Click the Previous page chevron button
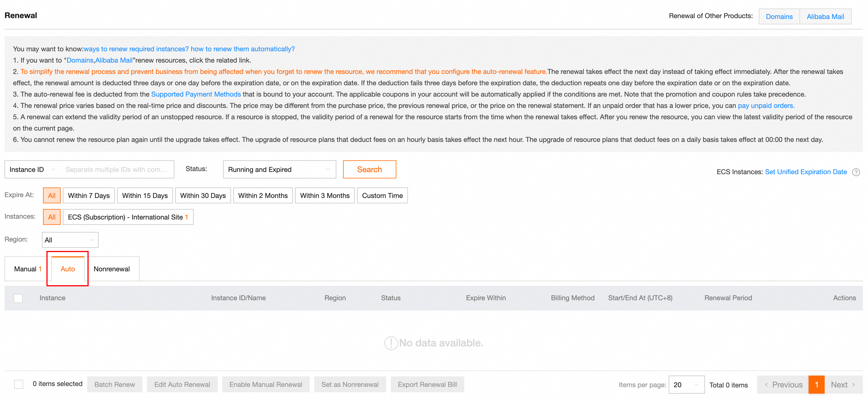868x405 pixels. click(x=783, y=384)
